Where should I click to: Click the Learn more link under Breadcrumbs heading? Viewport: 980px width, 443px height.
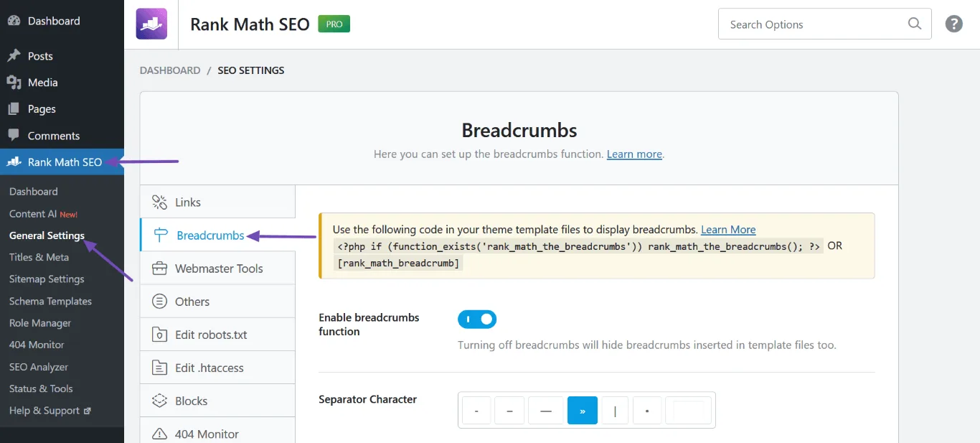point(634,154)
